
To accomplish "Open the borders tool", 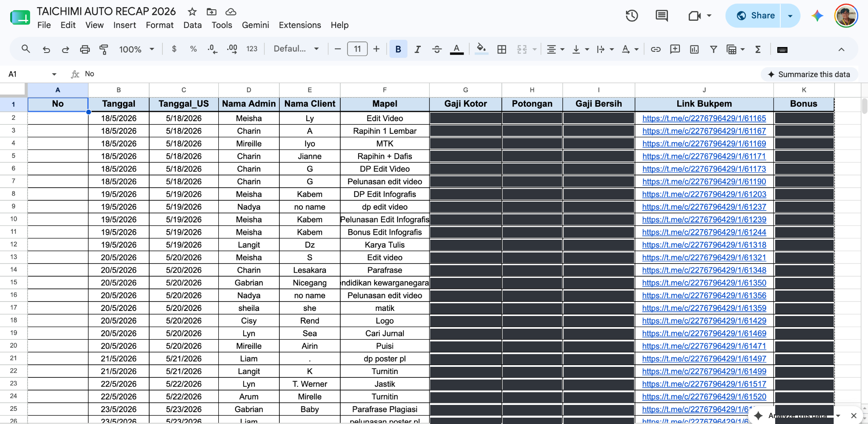I will click(x=502, y=49).
